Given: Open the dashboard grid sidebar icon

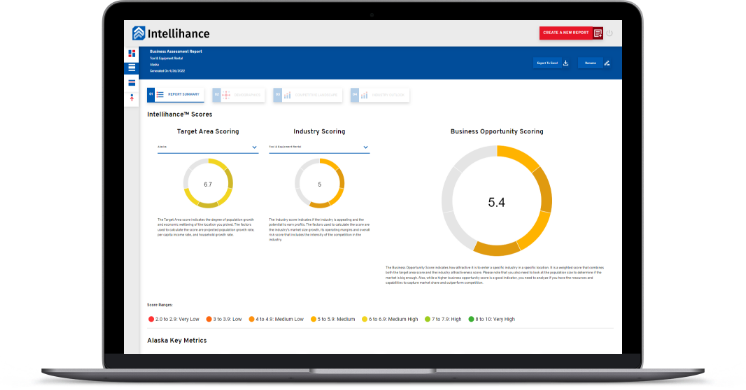Looking at the screenshot, I should (132, 53).
